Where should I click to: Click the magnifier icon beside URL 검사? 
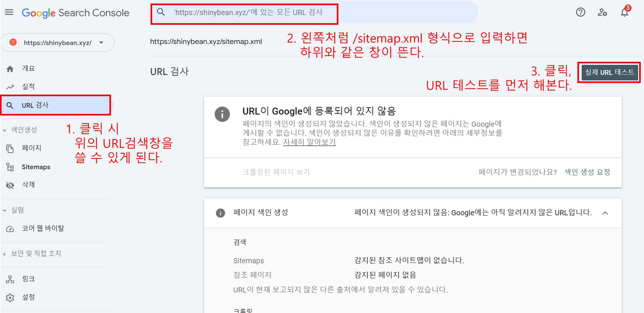click(10, 106)
